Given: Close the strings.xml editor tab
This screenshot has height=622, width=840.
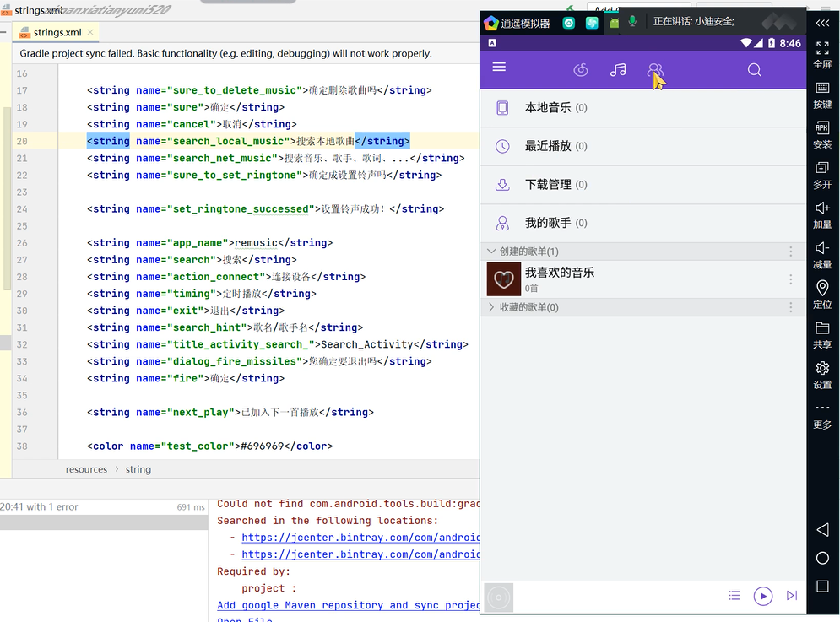Looking at the screenshot, I should 91,33.
